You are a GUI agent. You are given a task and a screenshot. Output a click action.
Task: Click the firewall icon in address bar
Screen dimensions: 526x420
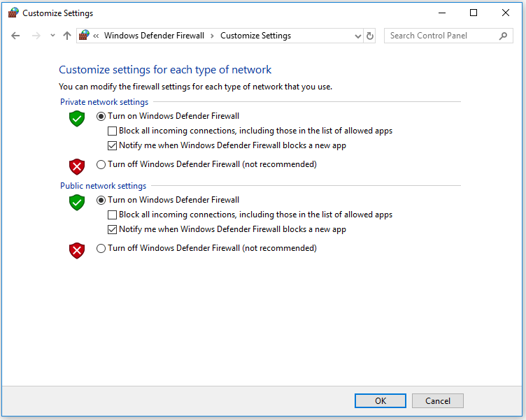(x=84, y=35)
